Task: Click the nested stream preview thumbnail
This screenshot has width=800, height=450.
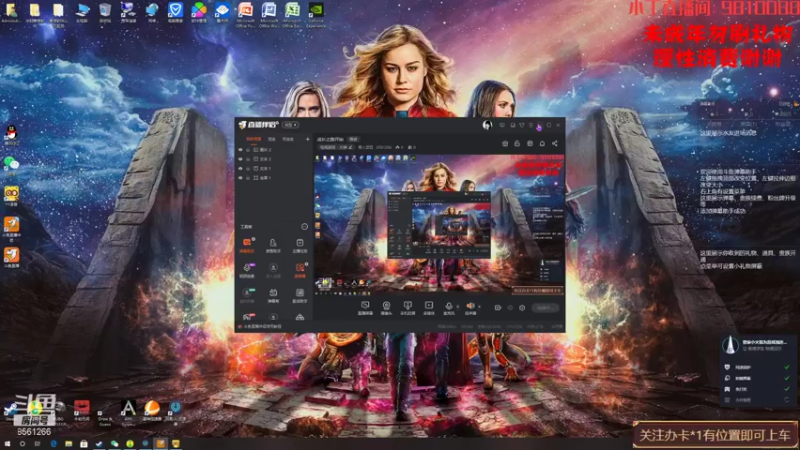Action: (438, 224)
